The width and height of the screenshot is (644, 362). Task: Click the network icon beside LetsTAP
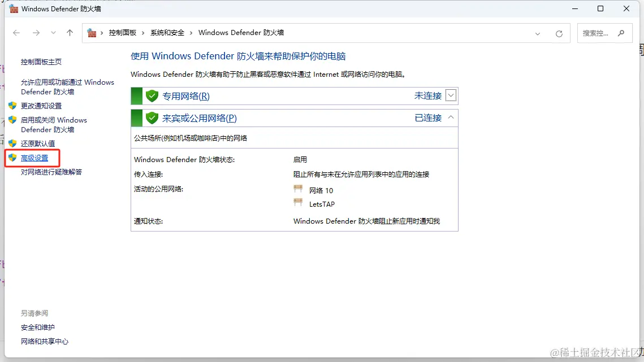298,202
